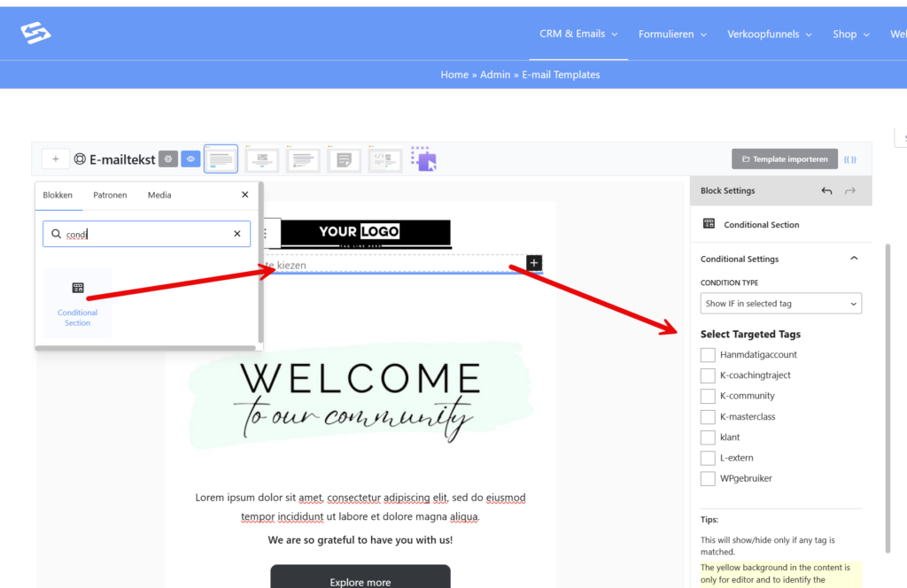Click the Template importeren button
Viewport: 907px width, 588px height.
(x=785, y=159)
